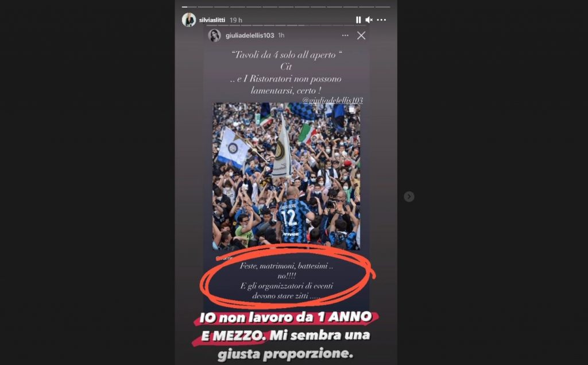
Task: Open giuliadelellis103 profile picture
Action: tap(215, 35)
